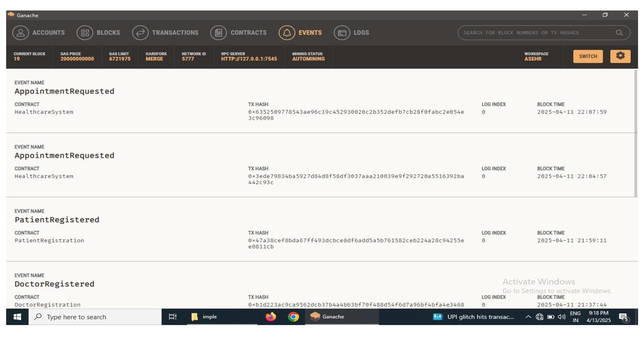This screenshot has width=644, height=339.
Task: Click the search magnifier icon
Action: tap(619, 33)
